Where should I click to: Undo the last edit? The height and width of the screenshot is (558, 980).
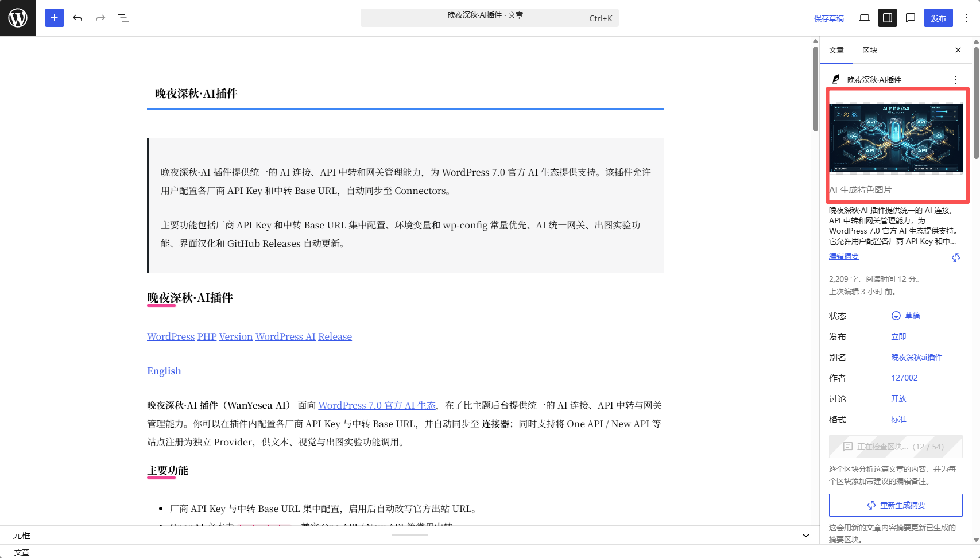[78, 18]
